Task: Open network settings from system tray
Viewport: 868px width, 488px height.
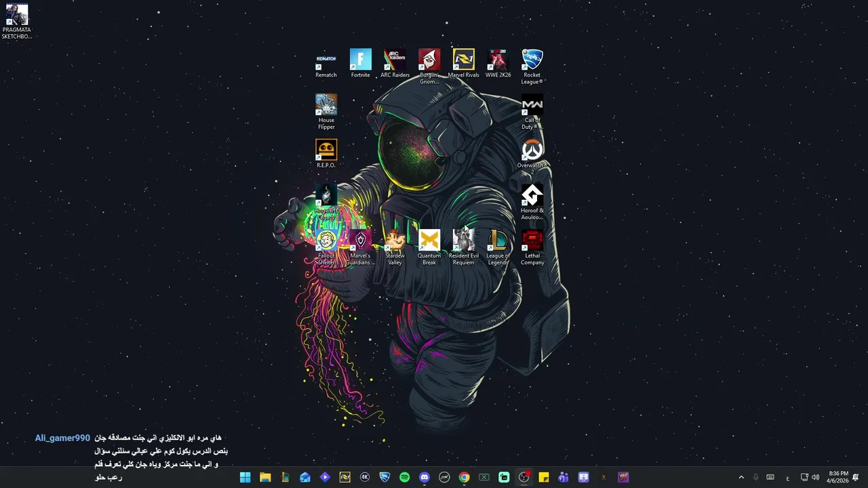Action: click(804, 477)
